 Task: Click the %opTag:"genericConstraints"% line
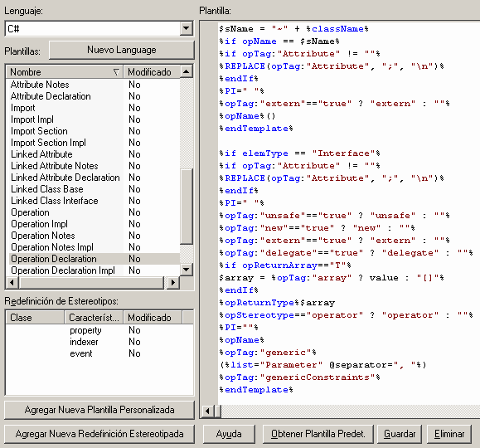pos(300,377)
